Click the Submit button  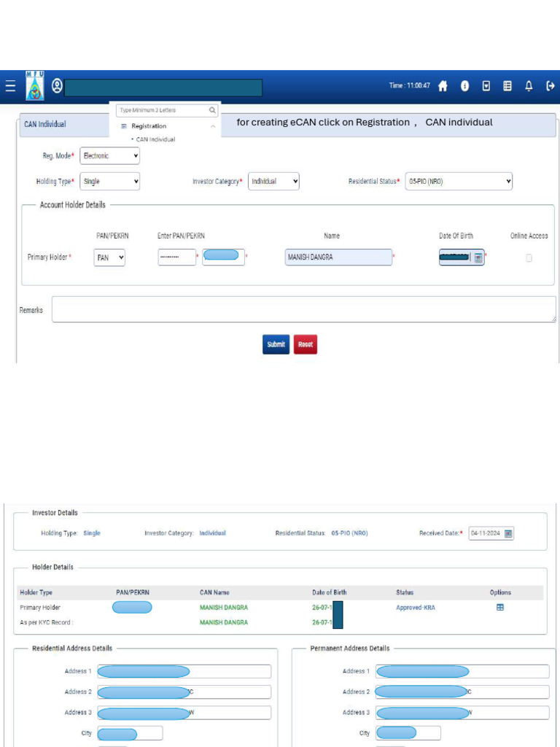point(276,344)
